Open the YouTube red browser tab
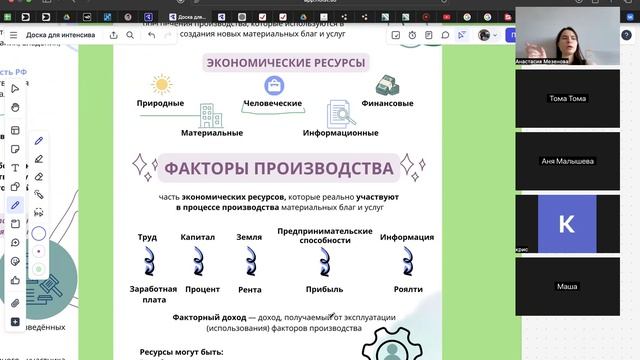The image size is (640, 360). coord(447,17)
